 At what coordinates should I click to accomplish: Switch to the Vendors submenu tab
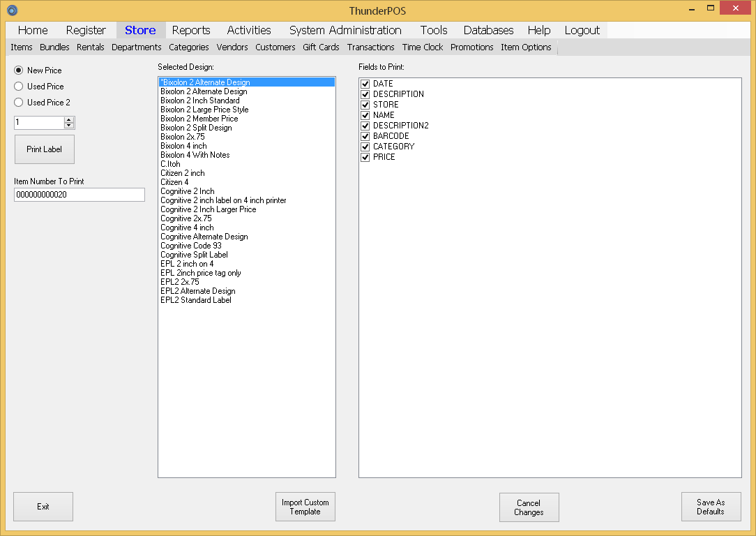click(232, 47)
